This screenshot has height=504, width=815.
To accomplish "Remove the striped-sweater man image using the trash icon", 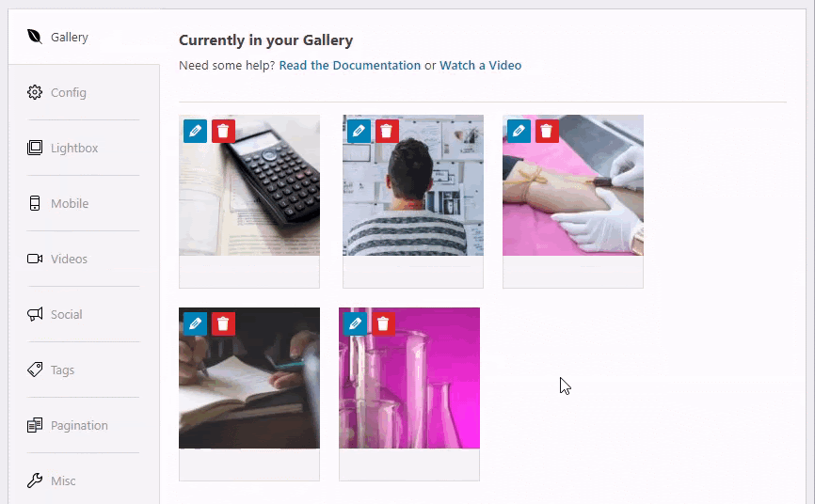I will [387, 131].
